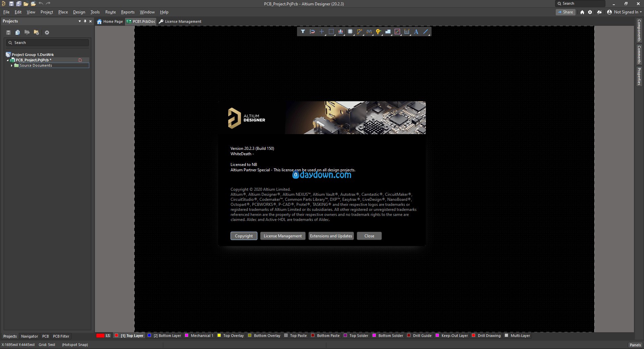Open settings gear in the top right
Screen dimensions: 644x349
590,12
